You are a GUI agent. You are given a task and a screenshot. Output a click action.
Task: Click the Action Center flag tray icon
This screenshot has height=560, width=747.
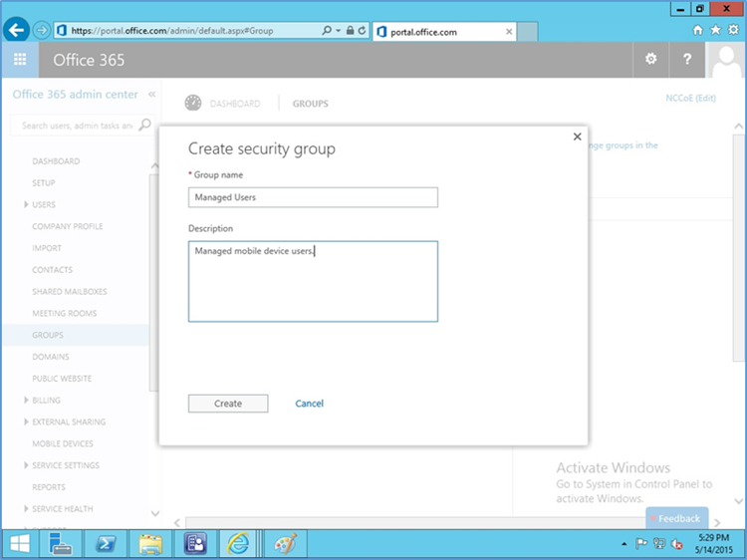tap(641, 543)
